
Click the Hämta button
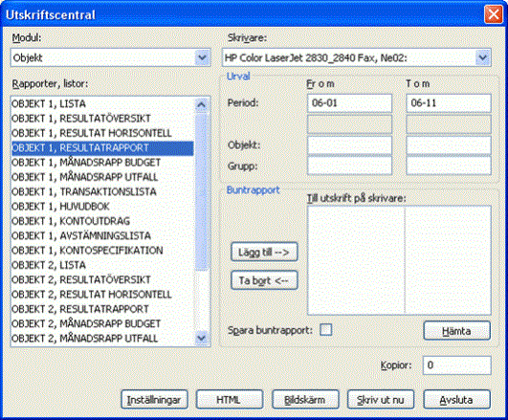pyautogui.click(x=456, y=331)
